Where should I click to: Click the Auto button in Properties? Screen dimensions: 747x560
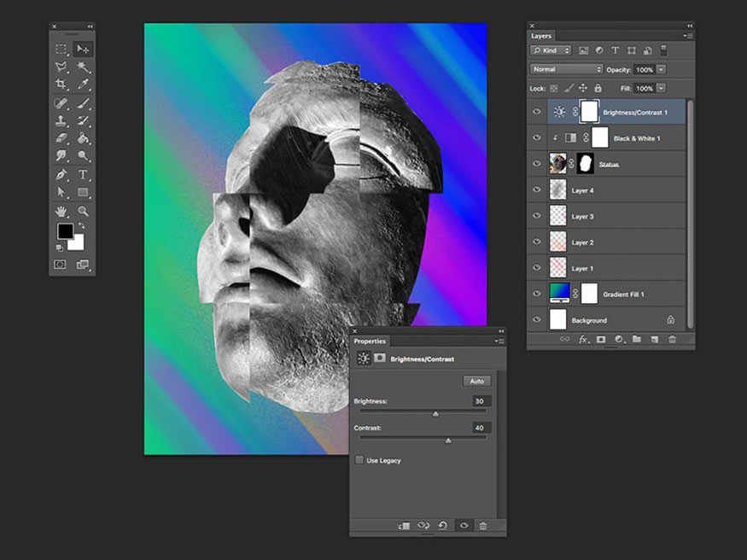(477, 381)
